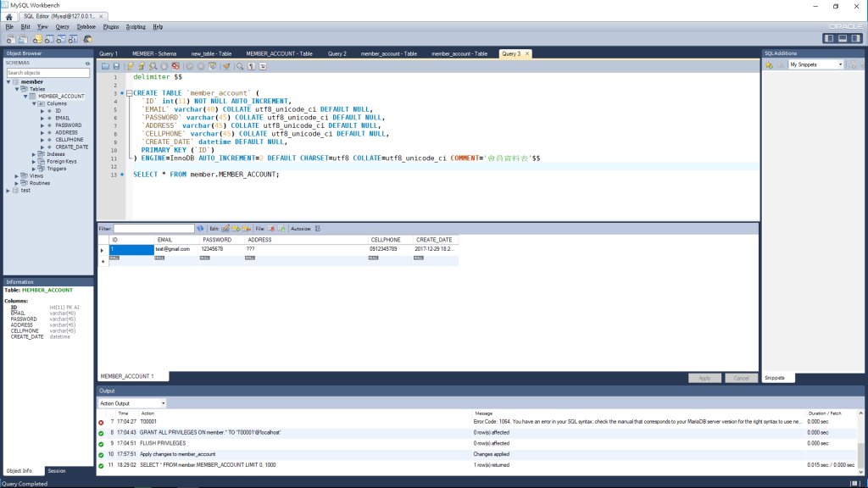Click the test@gmail.com cell in results

point(176,250)
